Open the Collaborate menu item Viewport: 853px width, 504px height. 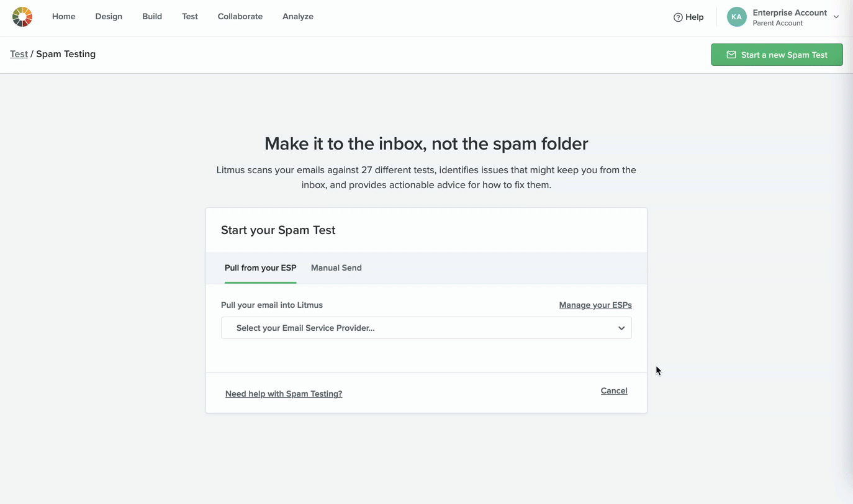[x=240, y=17]
